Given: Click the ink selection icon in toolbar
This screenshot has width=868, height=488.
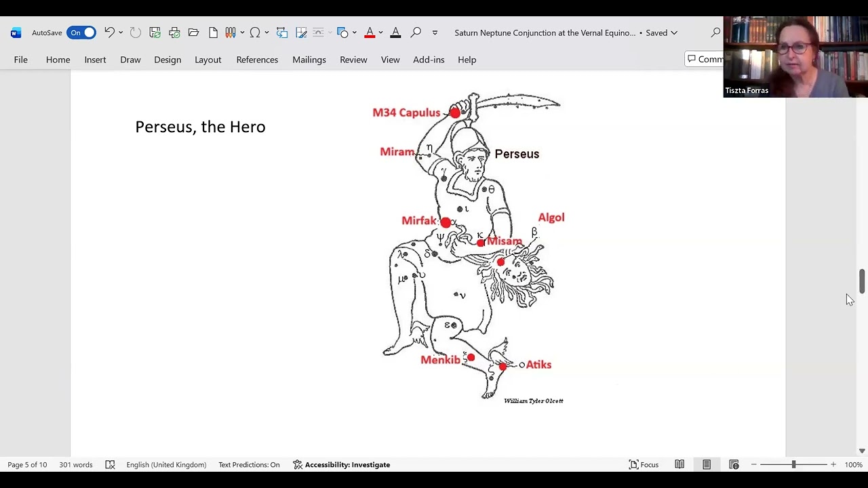Looking at the screenshot, I should pos(302,33).
